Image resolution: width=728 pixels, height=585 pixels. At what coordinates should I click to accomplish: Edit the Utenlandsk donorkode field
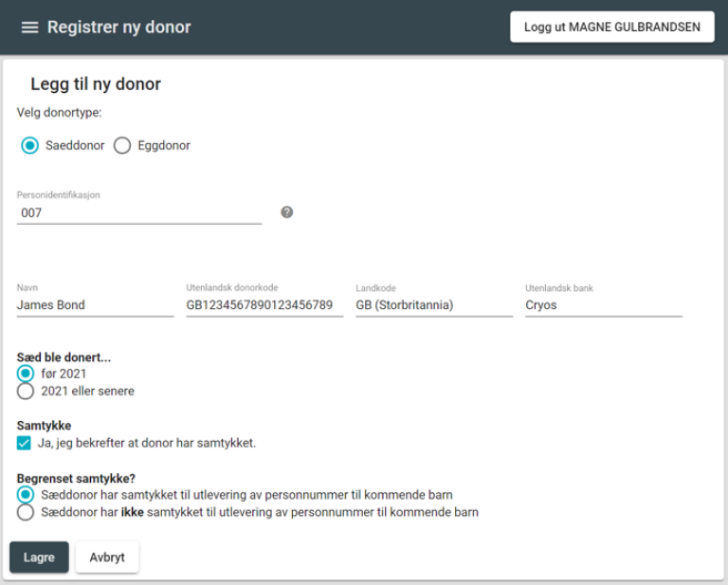(264, 305)
